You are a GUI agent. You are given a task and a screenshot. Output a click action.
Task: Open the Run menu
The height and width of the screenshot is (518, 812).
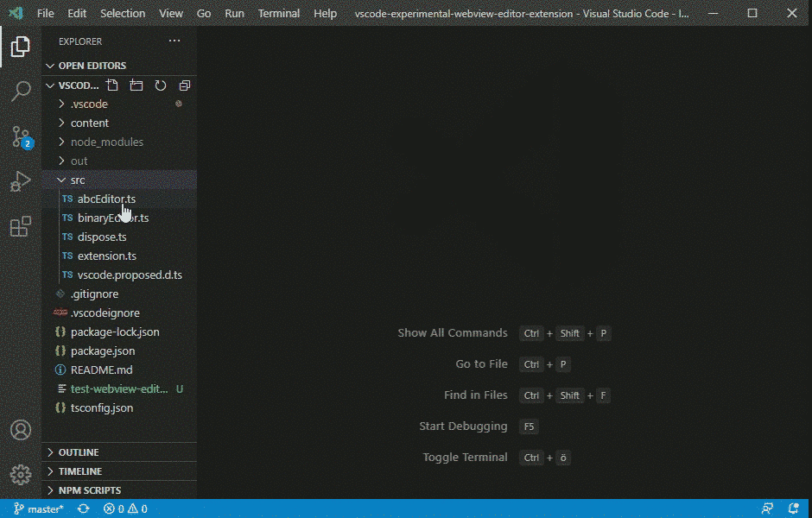234,14
